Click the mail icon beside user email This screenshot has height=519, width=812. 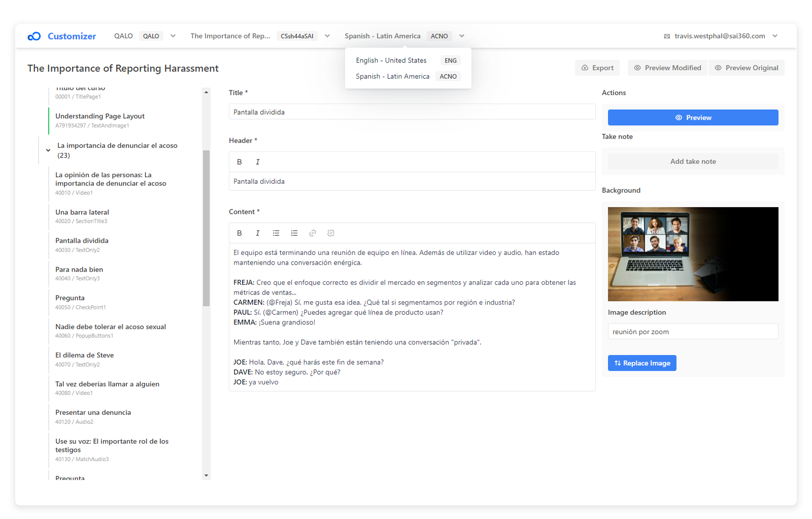tap(667, 36)
